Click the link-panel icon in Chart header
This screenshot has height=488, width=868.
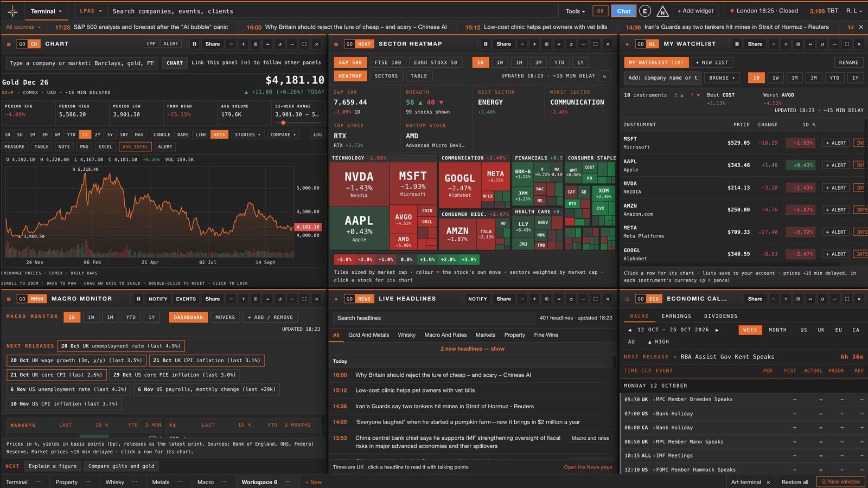[195, 44]
